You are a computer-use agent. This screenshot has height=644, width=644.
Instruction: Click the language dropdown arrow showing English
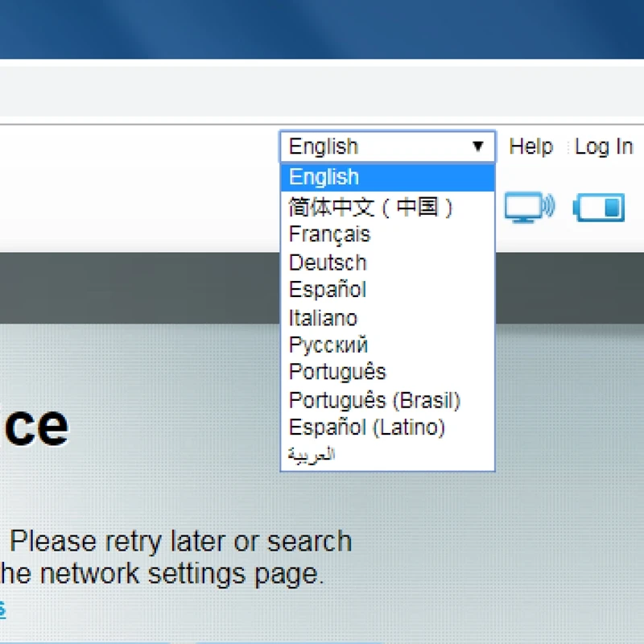click(477, 147)
